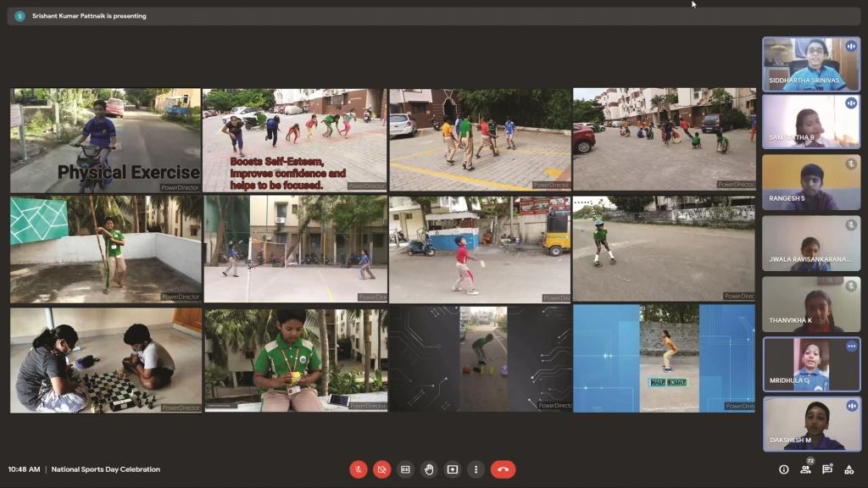
Task: Open the chat panel
Action: coord(827,469)
